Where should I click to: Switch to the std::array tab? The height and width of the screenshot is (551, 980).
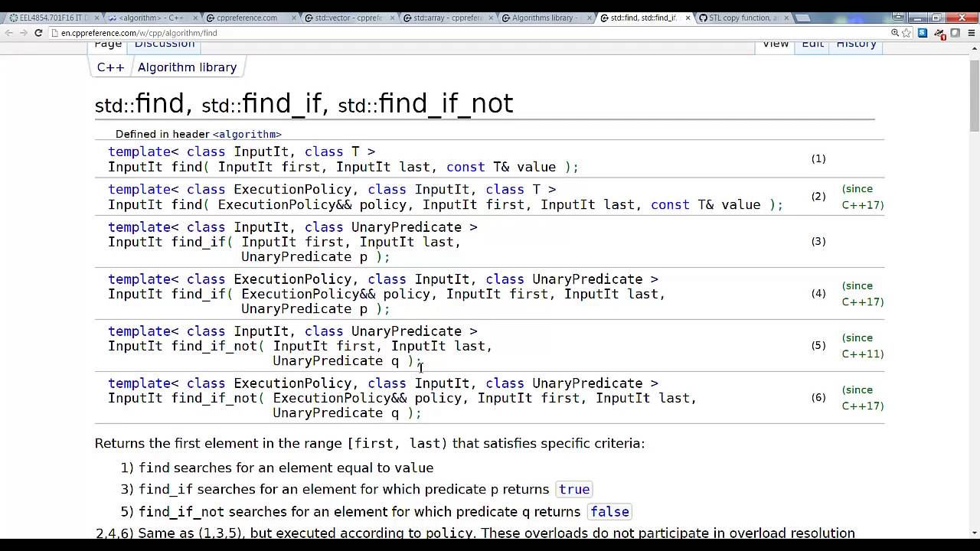(x=447, y=18)
